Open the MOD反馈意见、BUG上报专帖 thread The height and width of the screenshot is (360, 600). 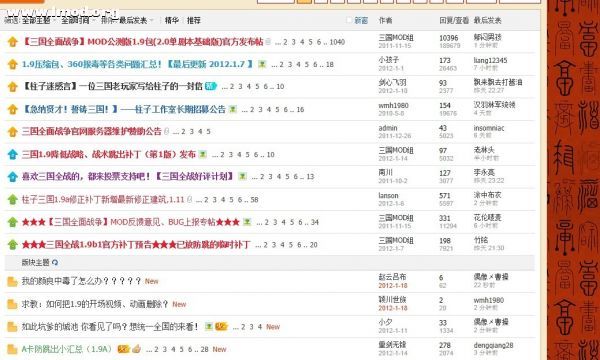pyautogui.click(x=131, y=222)
